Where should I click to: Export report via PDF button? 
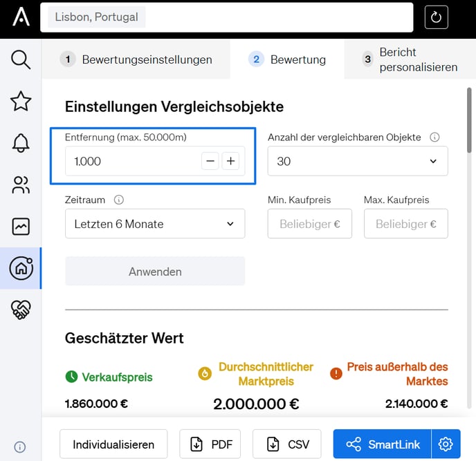[x=210, y=444]
